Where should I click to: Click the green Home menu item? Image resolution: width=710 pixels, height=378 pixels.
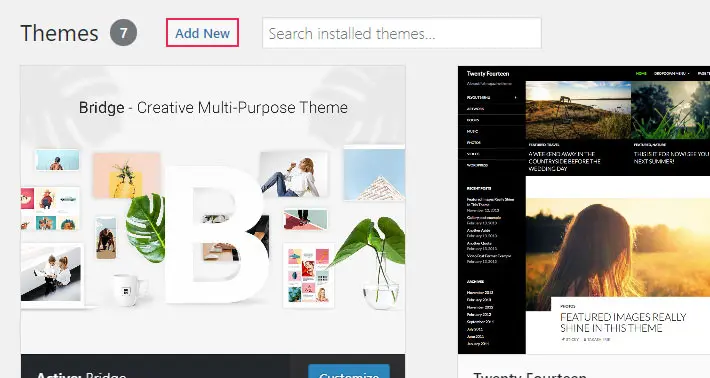click(641, 73)
